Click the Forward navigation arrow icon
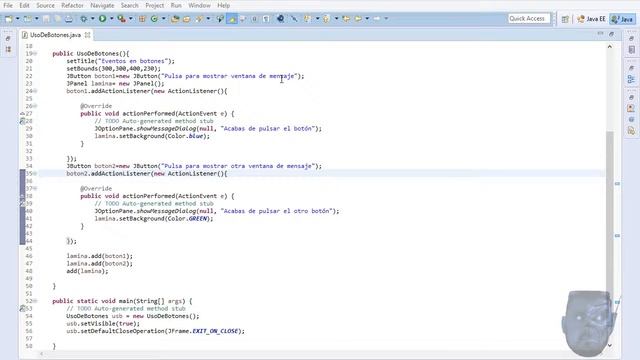The height and width of the screenshot is (360, 640). (x=376, y=19)
